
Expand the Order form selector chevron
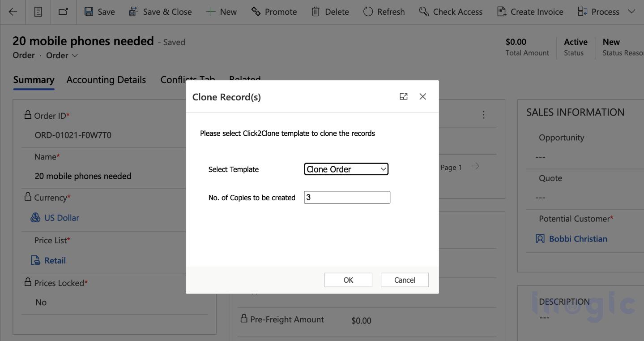[75, 56]
